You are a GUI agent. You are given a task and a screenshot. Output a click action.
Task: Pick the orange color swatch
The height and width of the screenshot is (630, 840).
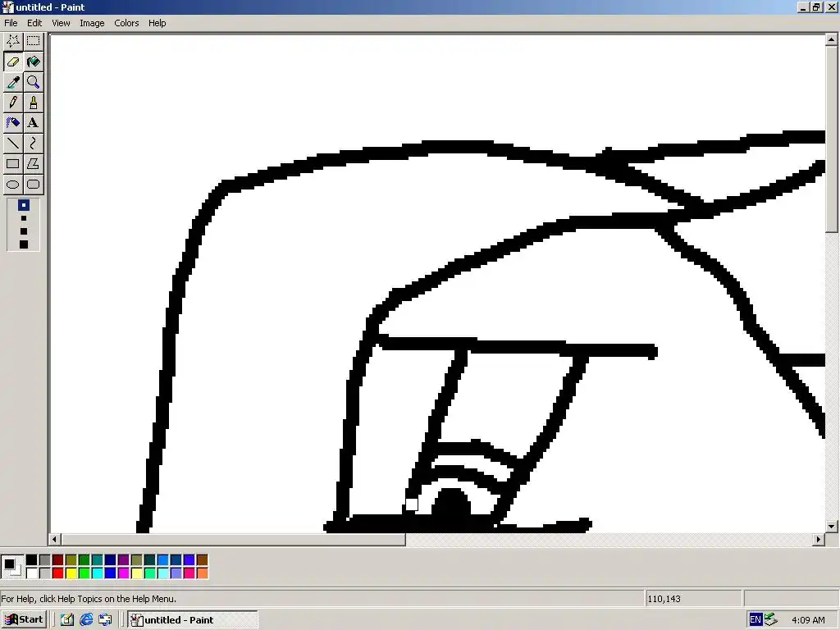(x=202, y=573)
